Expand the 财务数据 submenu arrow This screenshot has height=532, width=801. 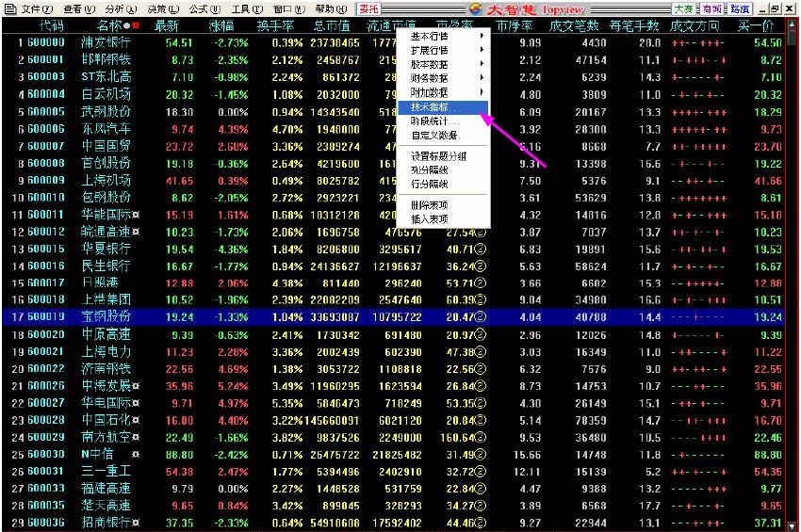(482, 77)
